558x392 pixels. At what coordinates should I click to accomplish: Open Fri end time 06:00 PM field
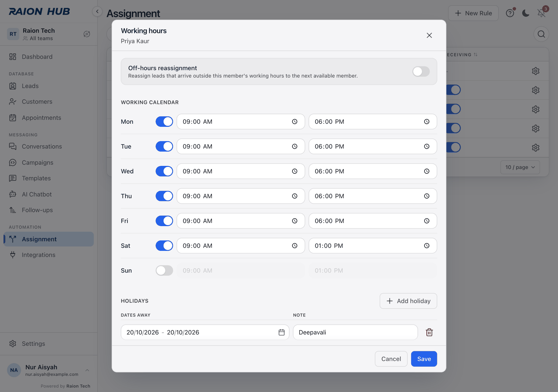[x=373, y=221]
